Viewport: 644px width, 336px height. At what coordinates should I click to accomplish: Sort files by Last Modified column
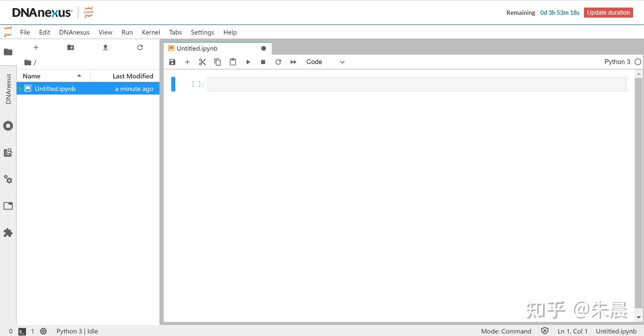133,76
